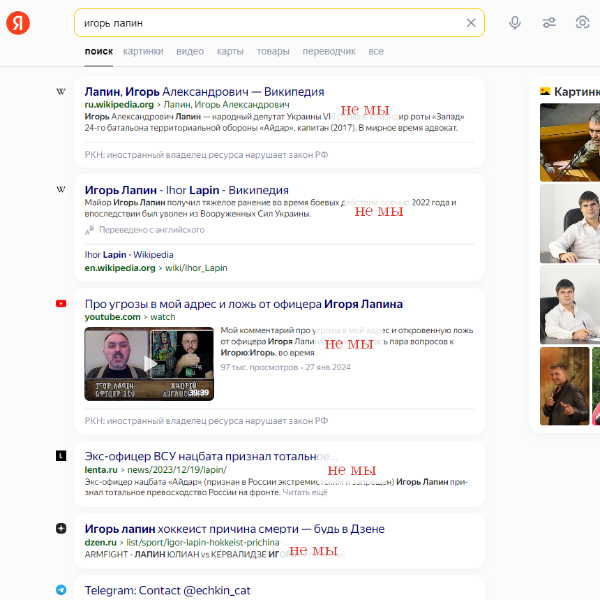Click youtube.com watch URL
Image resolution: width=600 pixels, height=600 pixels.
click(x=130, y=317)
